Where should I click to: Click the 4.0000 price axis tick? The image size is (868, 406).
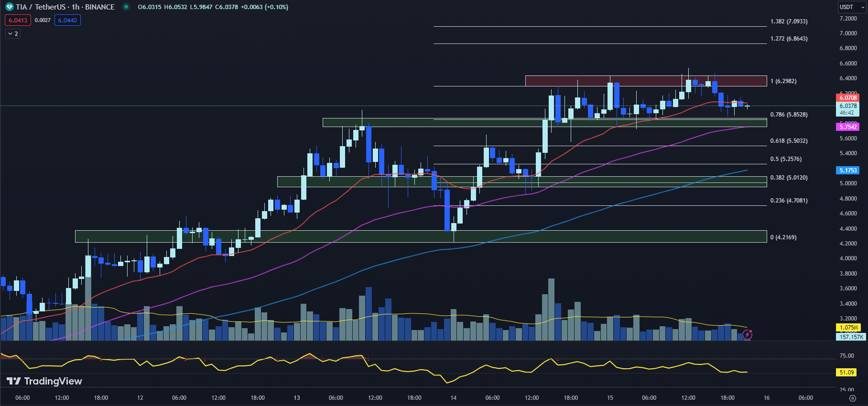pyautogui.click(x=848, y=258)
